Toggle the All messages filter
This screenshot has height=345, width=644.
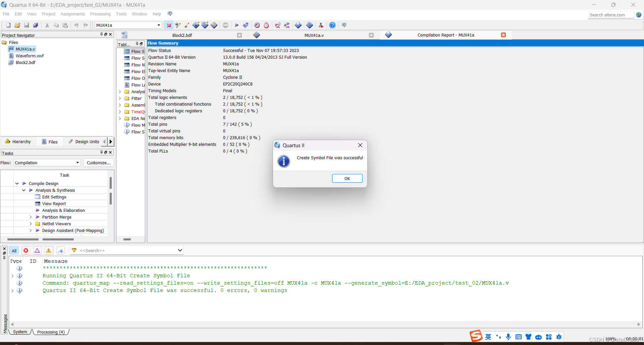pyautogui.click(x=14, y=250)
